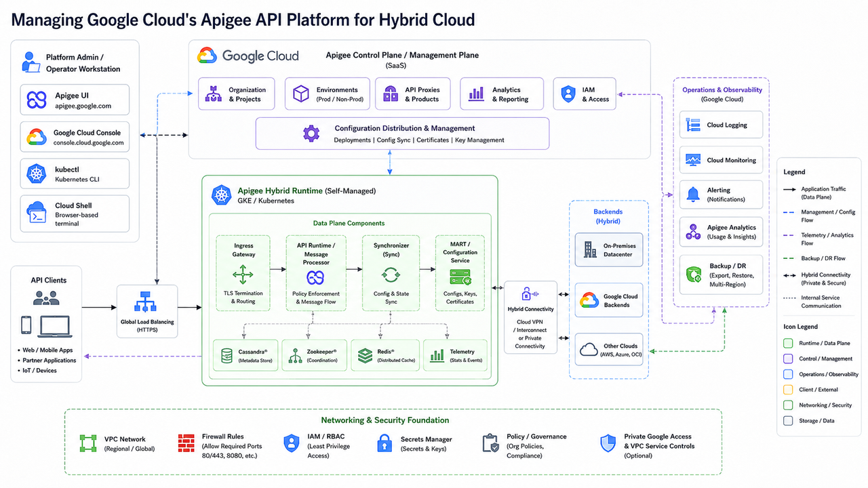Image resolution: width=868 pixels, height=488 pixels.
Task: Click the Cloud Monitoring chart screen icon
Action: [694, 160]
